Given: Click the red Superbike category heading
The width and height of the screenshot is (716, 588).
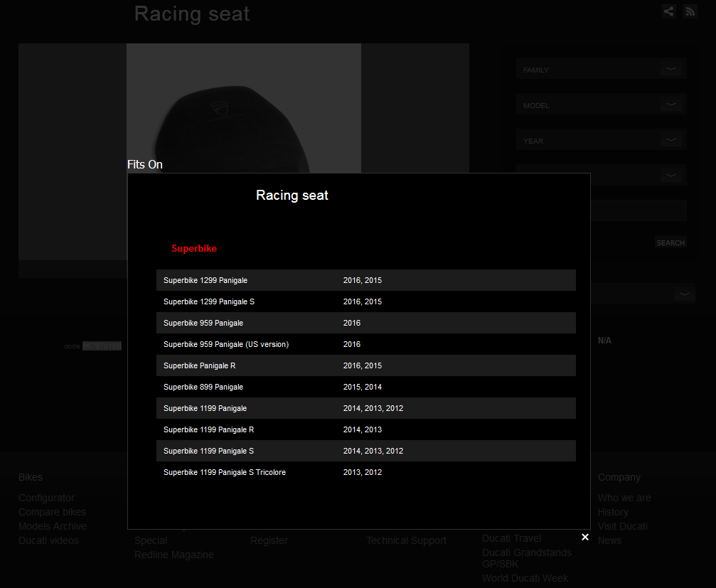Looking at the screenshot, I should (194, 249).
